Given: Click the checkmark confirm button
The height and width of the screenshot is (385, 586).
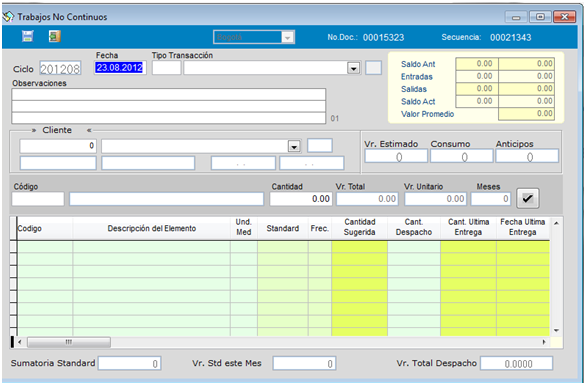Looking at the screenshot, I should coord(527,198).
